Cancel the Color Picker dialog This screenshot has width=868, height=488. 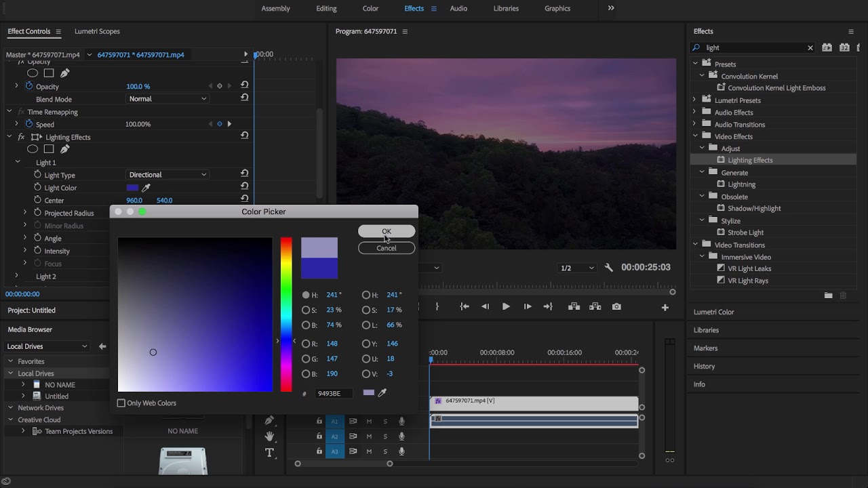click(386, 248)
